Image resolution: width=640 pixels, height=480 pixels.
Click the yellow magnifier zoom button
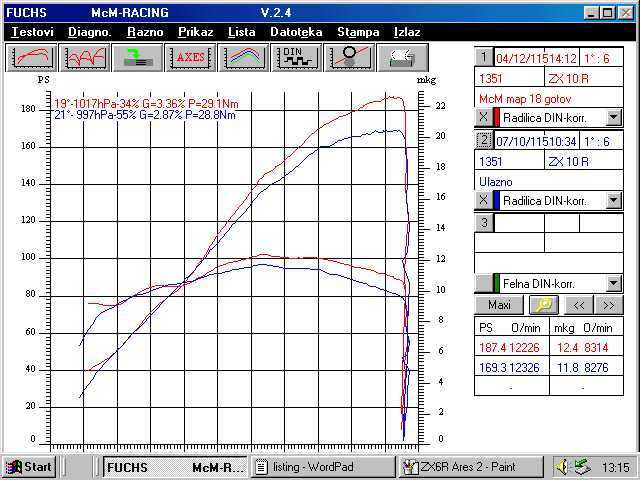point(543,305)
